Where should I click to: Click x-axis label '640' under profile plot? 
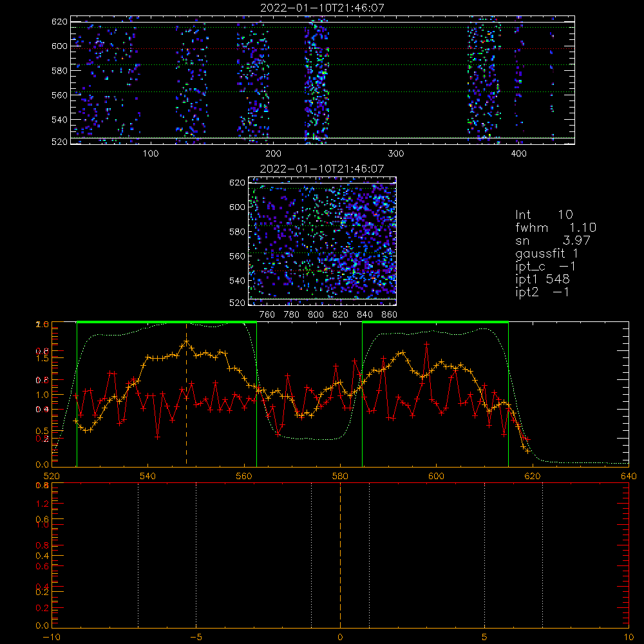629,476
